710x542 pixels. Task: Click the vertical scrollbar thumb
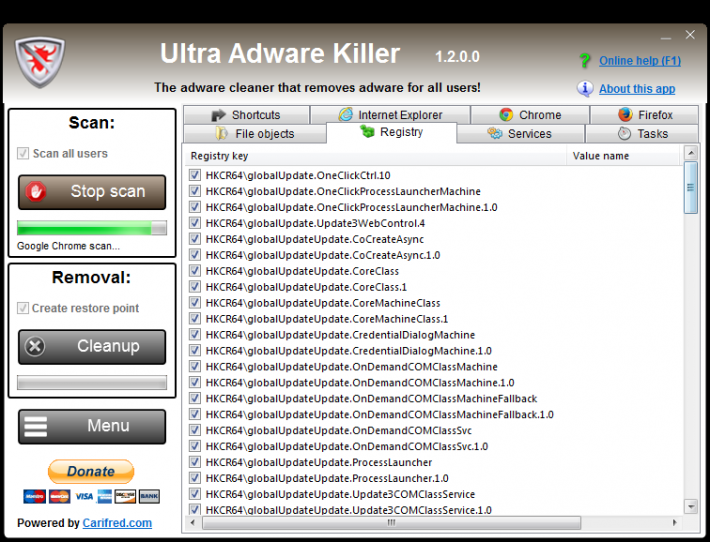click(x=691, y=187)
